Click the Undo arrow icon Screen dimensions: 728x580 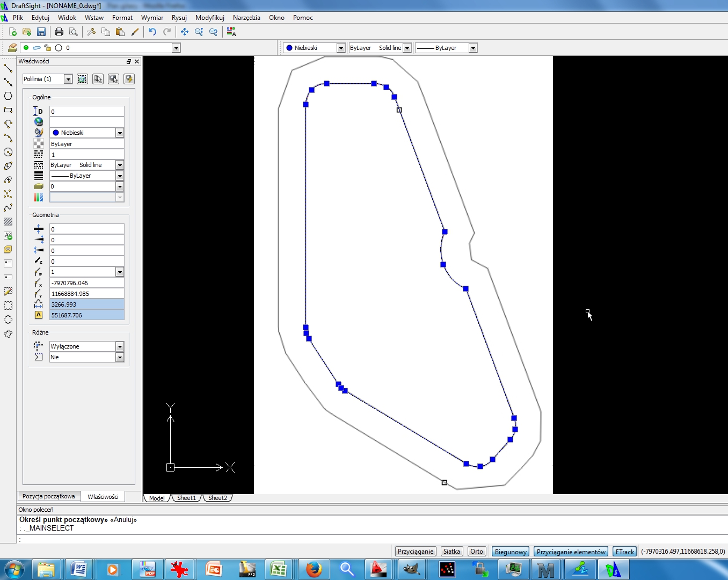point(152,32)
